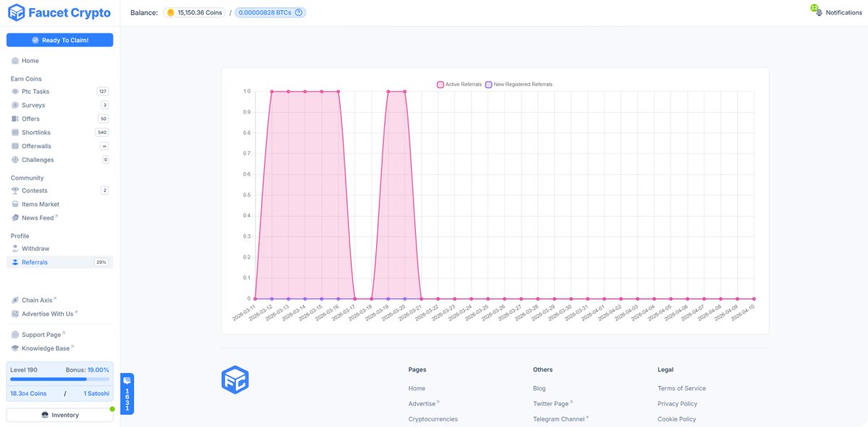The image size is (868, 427).
Task: Click the Referrals sidebar icon
Action: [x=15, y=262]
